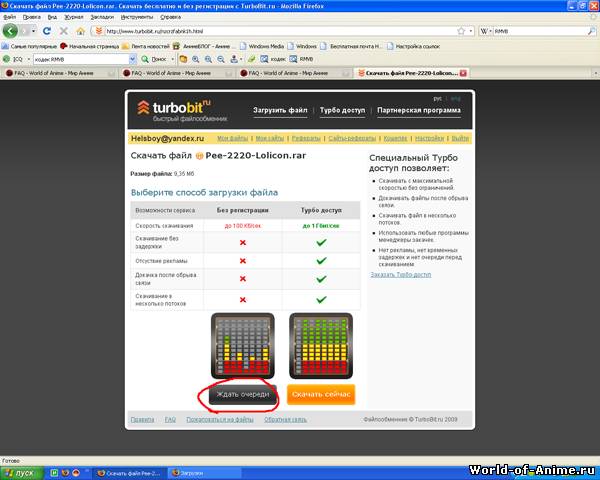Click the user figure icon on ICQ toolbar

pos(234,59)
